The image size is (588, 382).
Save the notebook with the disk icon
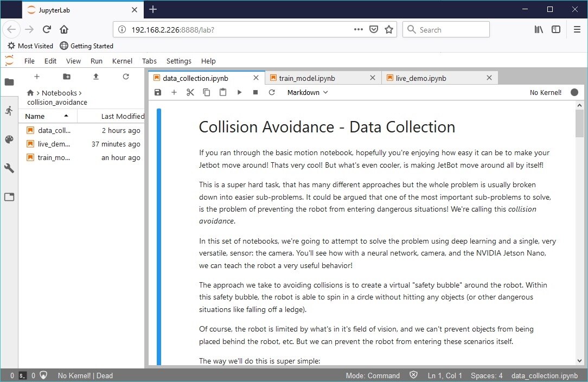[158, 93]
